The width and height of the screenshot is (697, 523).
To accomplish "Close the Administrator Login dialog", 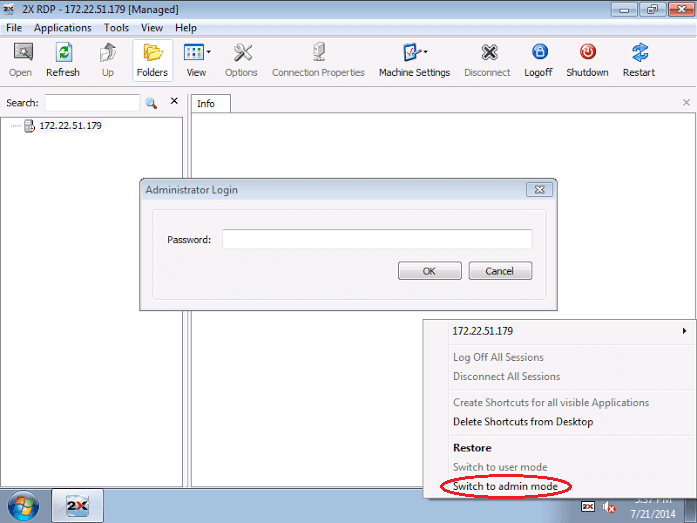I will [539, 190].
